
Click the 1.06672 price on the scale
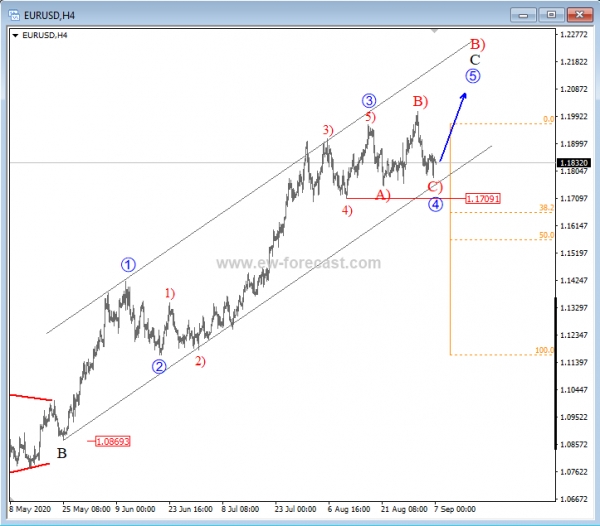[x=574, y=499]
